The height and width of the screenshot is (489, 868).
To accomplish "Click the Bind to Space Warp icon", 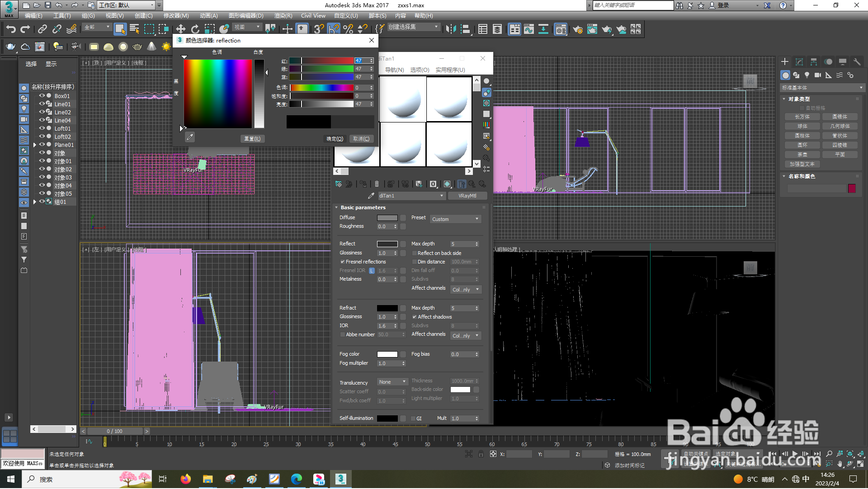I will pyautogui.click(x=71, y=29).
